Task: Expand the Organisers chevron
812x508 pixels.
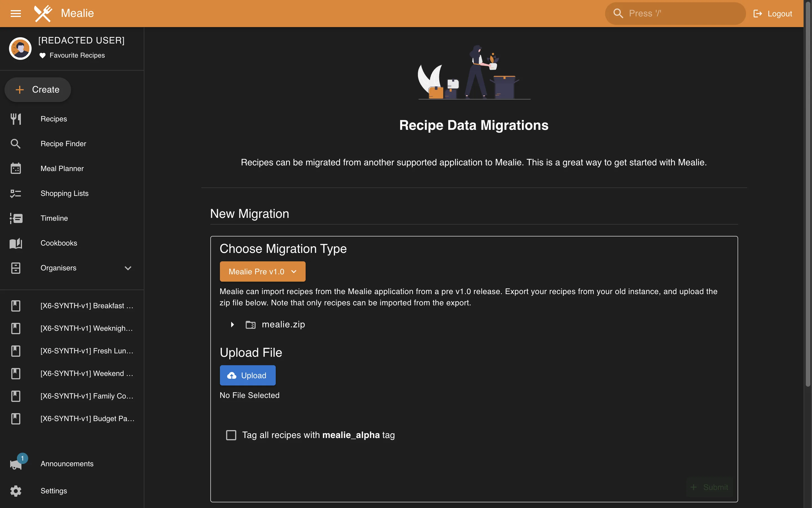Action: pyautogui.click(x=128, y=268)
